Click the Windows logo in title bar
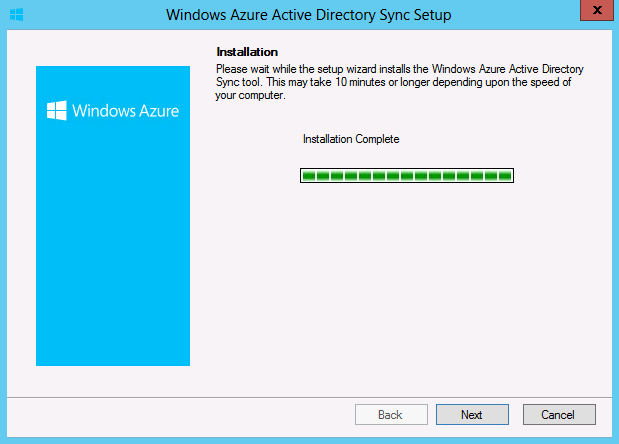Image resolution: width=619 pixels, height=444 pixels. pos(17,15)
